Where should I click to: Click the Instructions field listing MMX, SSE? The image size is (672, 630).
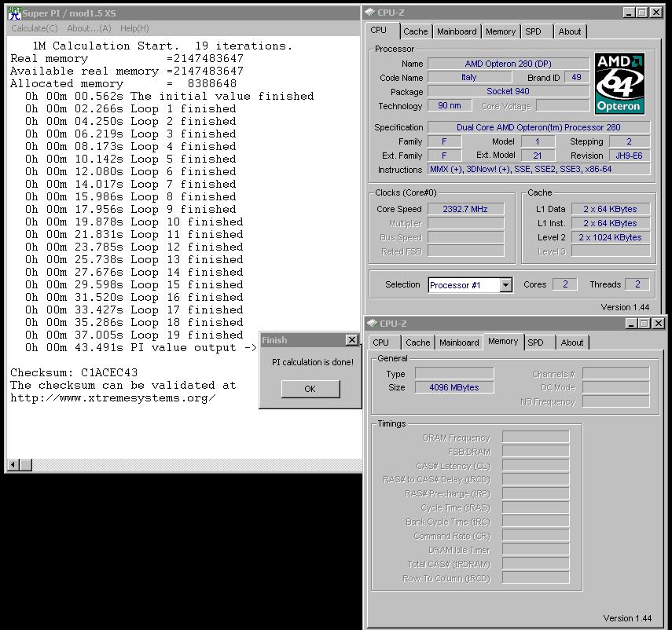(x=538, y=169)
